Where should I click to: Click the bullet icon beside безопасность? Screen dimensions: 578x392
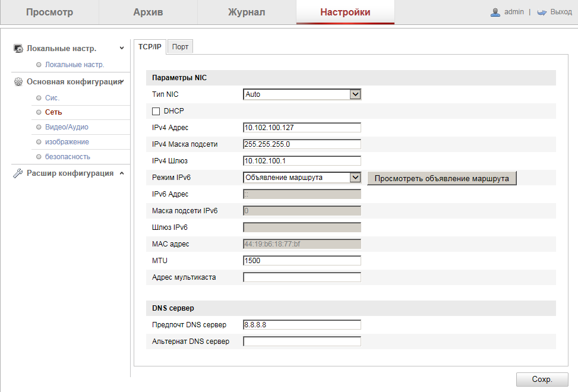tap(39, 157)
